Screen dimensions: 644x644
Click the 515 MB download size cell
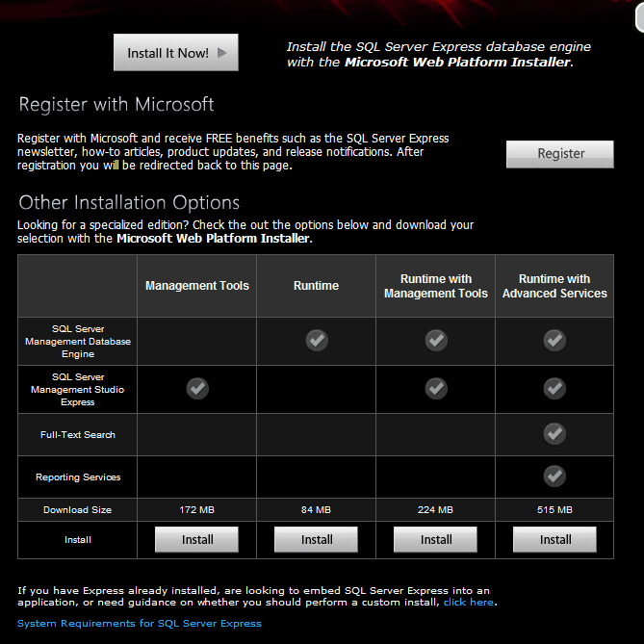click(554, 509)
